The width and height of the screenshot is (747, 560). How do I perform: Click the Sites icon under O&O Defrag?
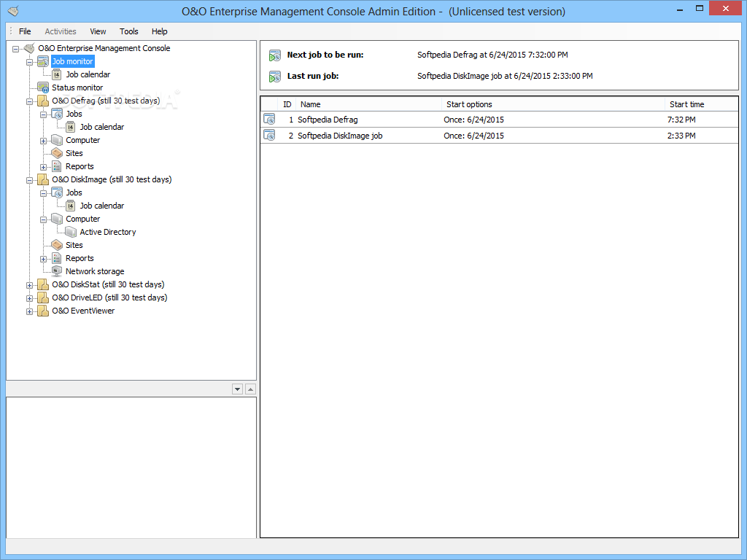pyautogui.click(x=57, y=153)
